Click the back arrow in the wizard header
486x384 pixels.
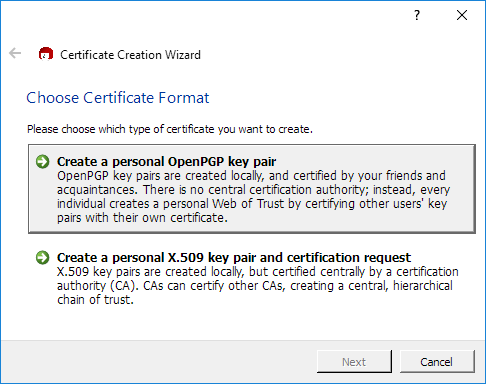pyautogui.click(x=15, y=53)
